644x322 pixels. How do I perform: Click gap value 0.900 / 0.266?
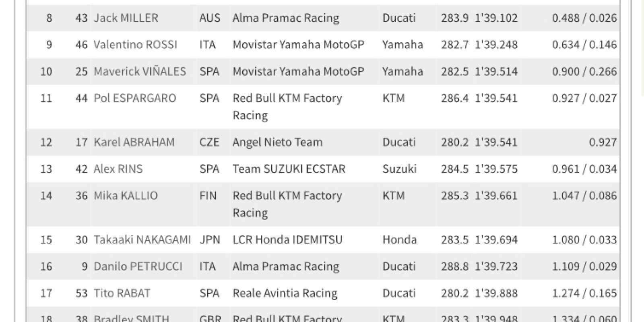coord(584,71)
